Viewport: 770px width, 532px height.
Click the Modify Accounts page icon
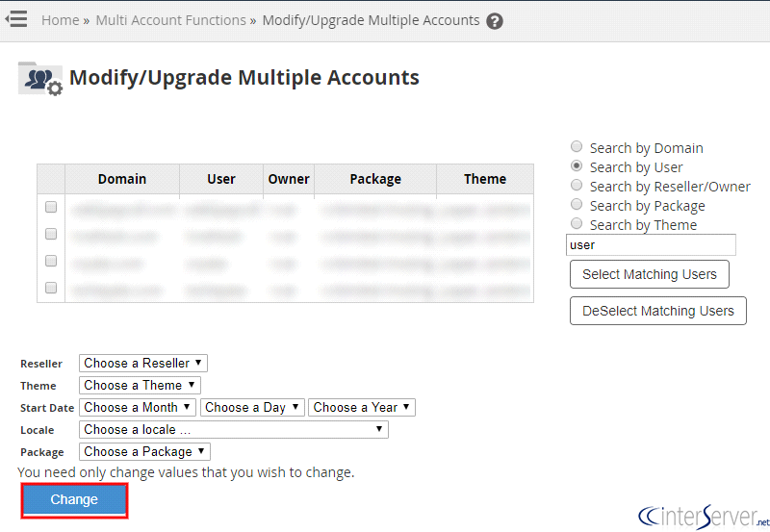point(40,79)
